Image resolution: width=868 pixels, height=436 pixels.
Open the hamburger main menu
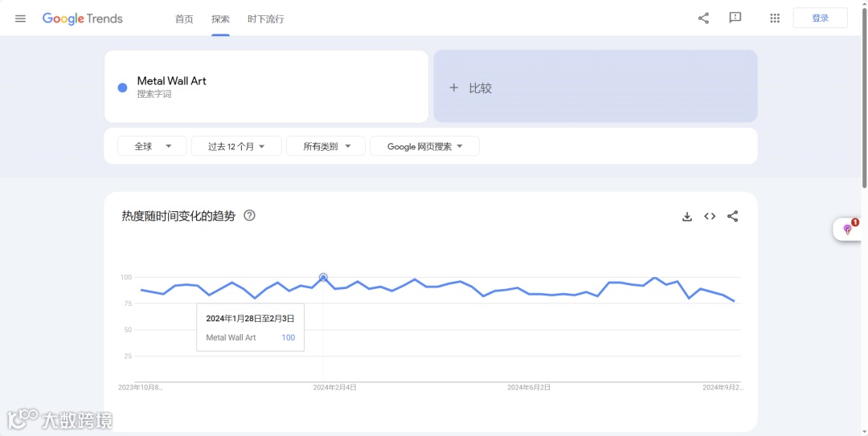pos(20,18)
